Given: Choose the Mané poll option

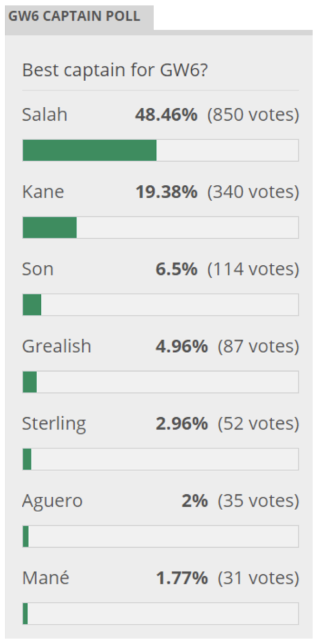Looking at the screenshot, I should (45, 578).
